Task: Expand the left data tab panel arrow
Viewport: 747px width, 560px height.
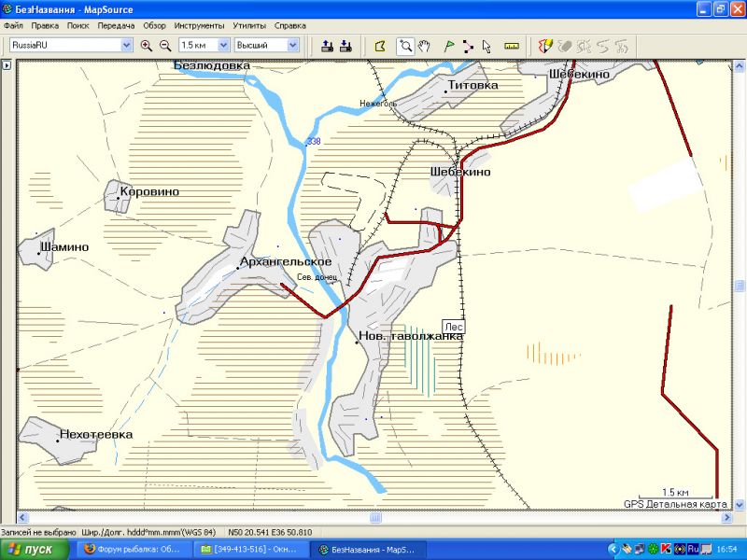Action: tap(7, 65)
